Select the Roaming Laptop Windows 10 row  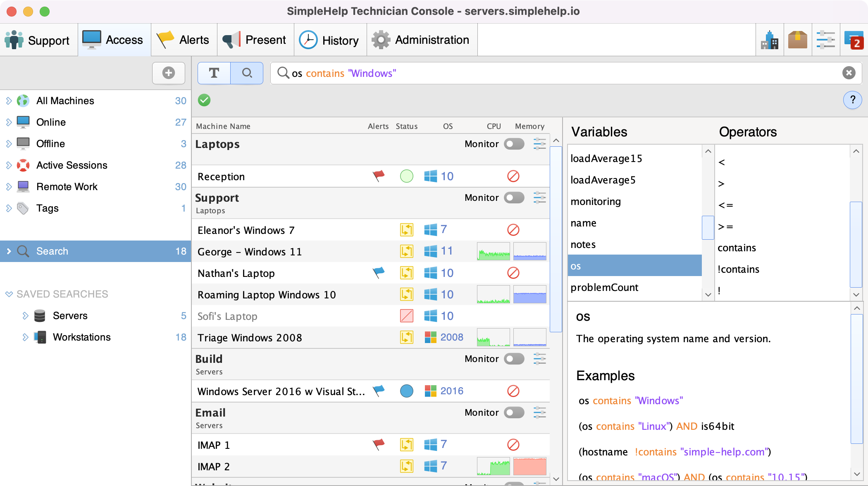tap(371, 294)
